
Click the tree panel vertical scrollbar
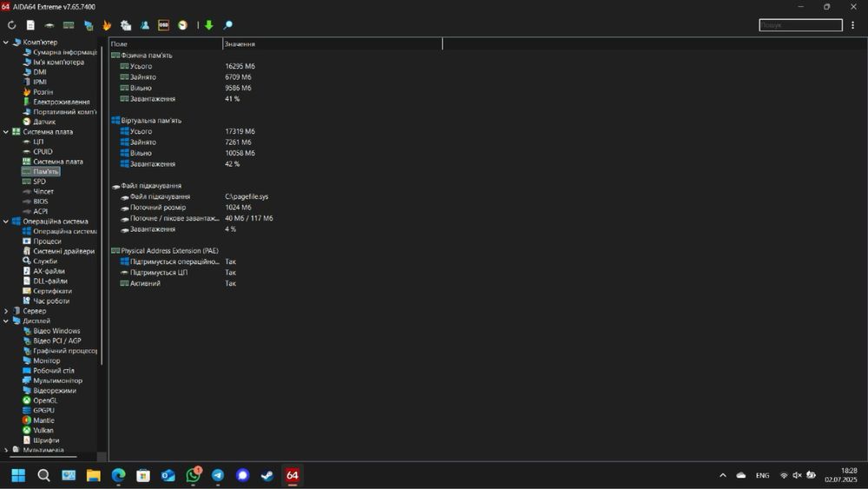click(x=102, y=205)
